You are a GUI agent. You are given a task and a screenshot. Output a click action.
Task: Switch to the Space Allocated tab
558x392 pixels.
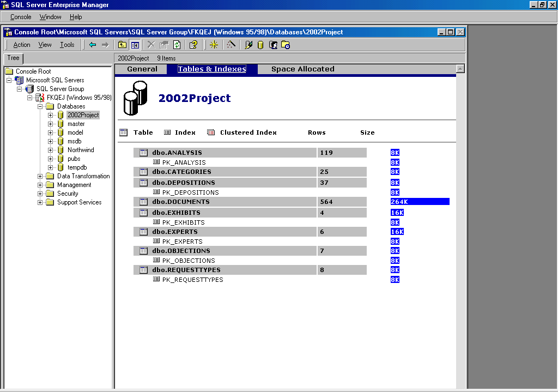point(302,69)
